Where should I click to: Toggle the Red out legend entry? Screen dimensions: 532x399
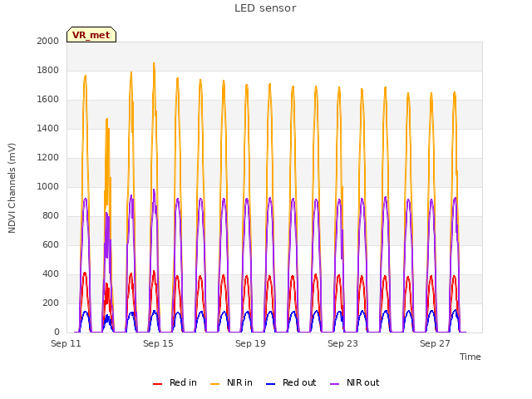(x=291, y=382)
